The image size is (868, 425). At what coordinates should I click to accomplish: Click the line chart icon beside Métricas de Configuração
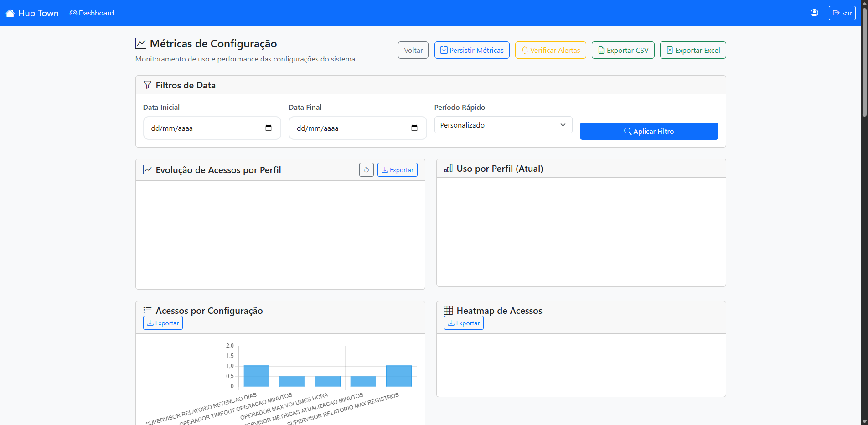pyautogui.click(x=140, y=43)
